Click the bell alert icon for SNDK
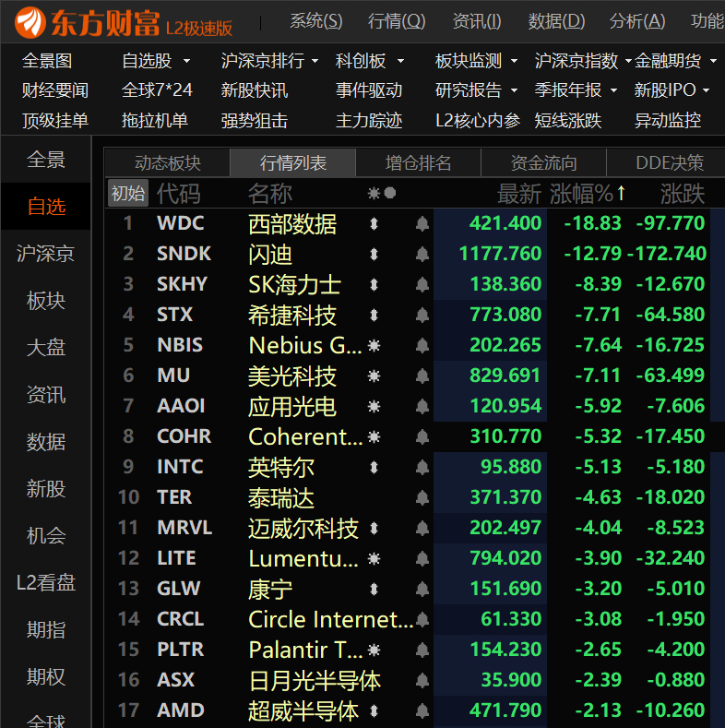Screen dimensions: 725x728 [x=422, y=254]
